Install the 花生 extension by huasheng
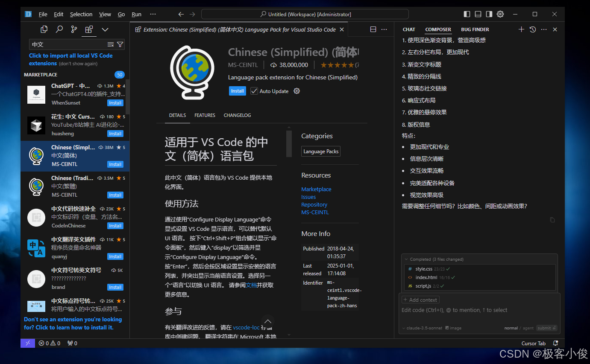The image size is (590, 364). pos(115,134)
